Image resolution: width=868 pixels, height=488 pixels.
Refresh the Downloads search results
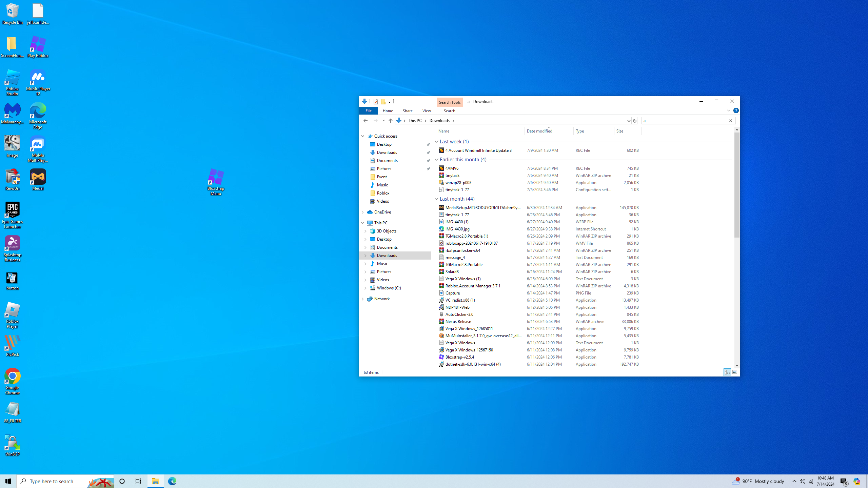coord(634,121)
